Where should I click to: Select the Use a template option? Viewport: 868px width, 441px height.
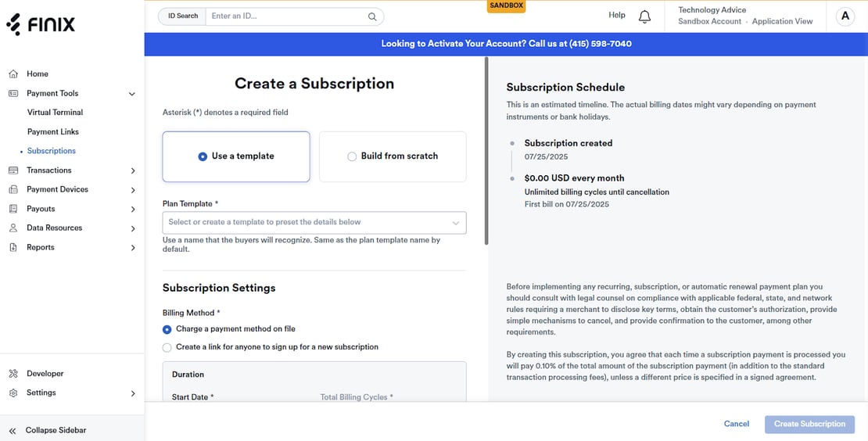pyautogui.click(x=236, y=156)
